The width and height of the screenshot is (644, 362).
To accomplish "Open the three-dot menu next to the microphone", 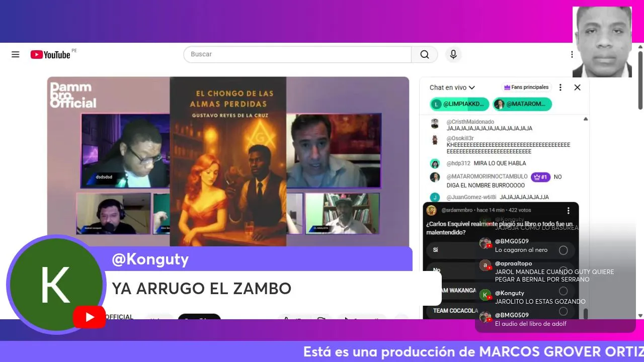I will click(572, 54).
